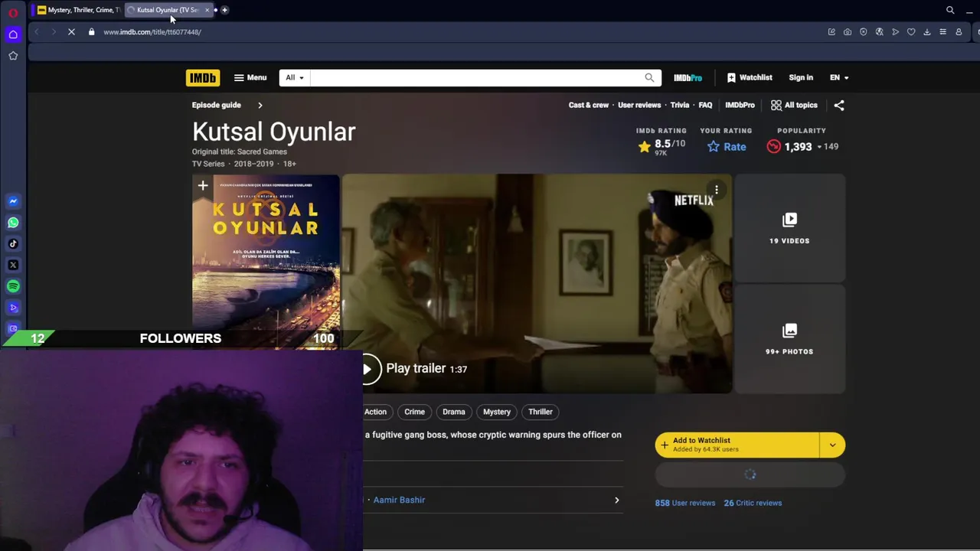Image resolution: width=980 pixels, height=551 pixels.
Task: Open TikTok in the Opera sidebar
Action: (x=13, y=244)
